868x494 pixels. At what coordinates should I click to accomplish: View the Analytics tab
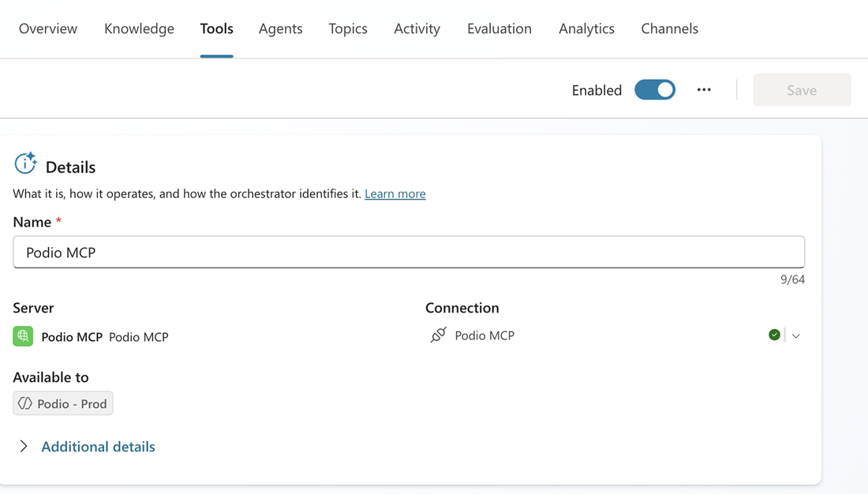[586, 28]
